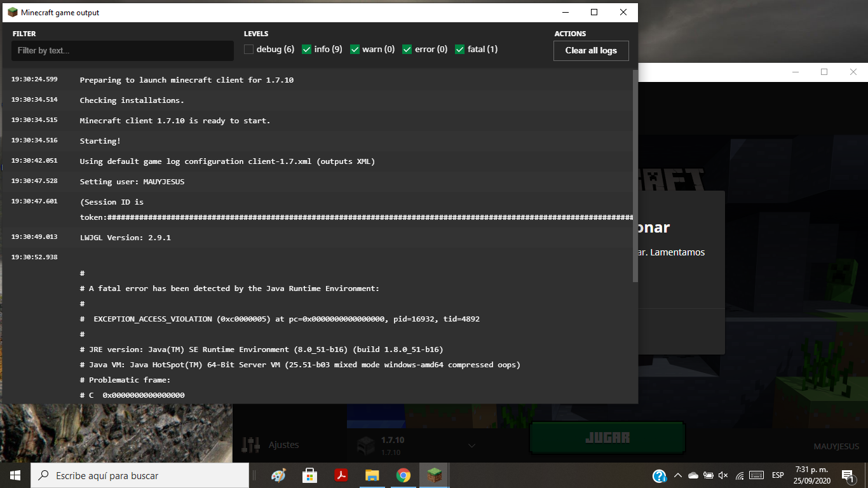The height and width of the screenshot is (488, 868).
Task: Enable the debug level checkbox
Action: point(248,50)
